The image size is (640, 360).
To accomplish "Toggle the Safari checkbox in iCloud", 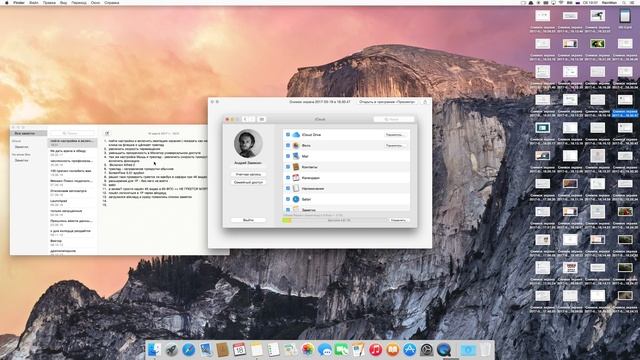I will click(288, 199).
